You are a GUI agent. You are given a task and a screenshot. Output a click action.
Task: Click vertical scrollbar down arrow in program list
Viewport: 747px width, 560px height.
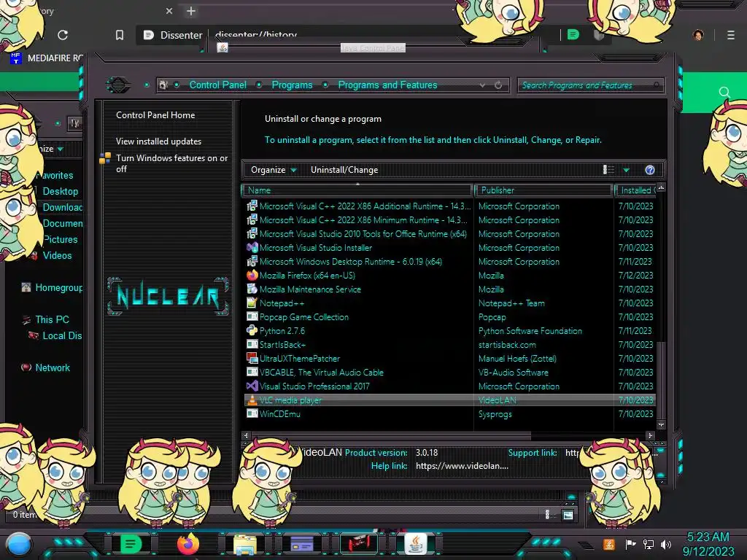click(661, 424)
